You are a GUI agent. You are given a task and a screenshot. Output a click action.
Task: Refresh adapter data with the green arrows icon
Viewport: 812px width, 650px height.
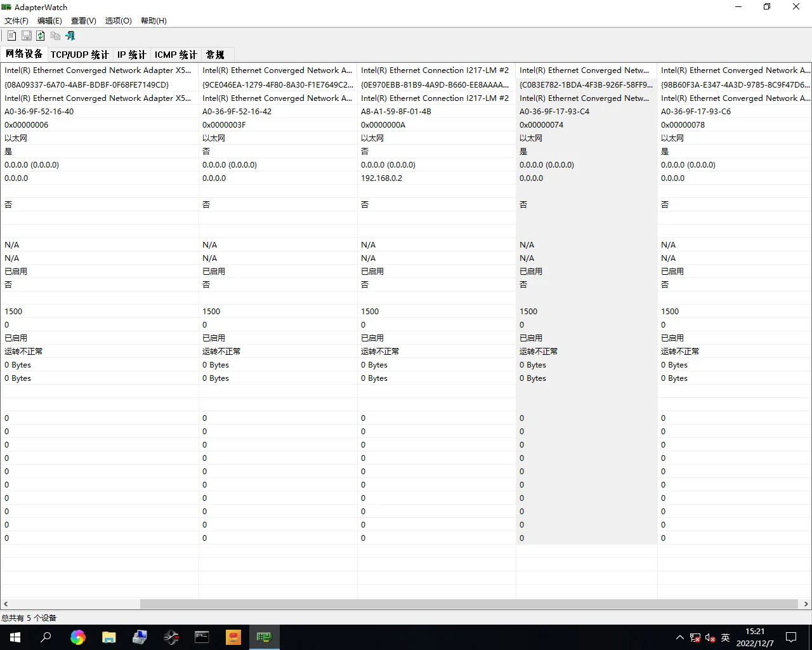tap(41, 36)
